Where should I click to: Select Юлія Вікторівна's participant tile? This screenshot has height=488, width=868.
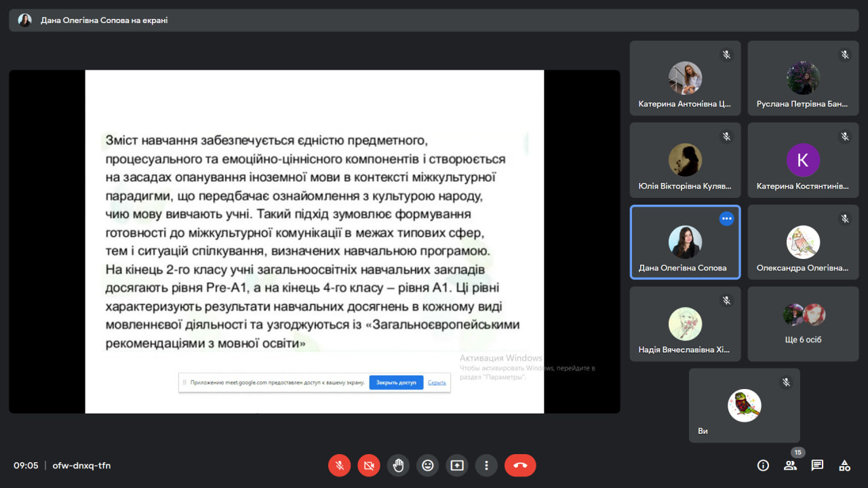[x=685, y=160]
